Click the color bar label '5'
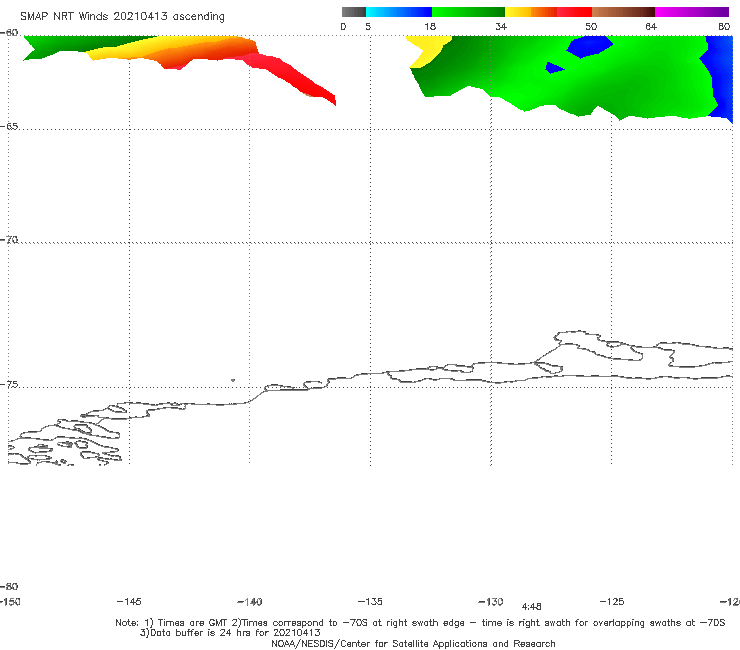This screenshot has width=740, height=650. pyautogui.click(x=368, y=26)
